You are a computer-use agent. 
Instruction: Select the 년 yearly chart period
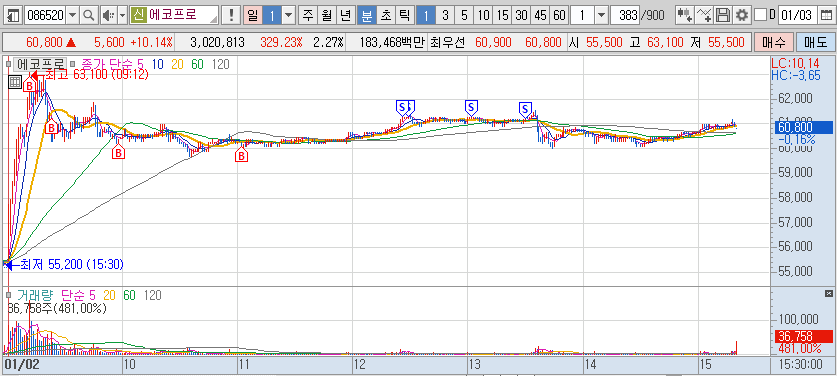point(346,15)
